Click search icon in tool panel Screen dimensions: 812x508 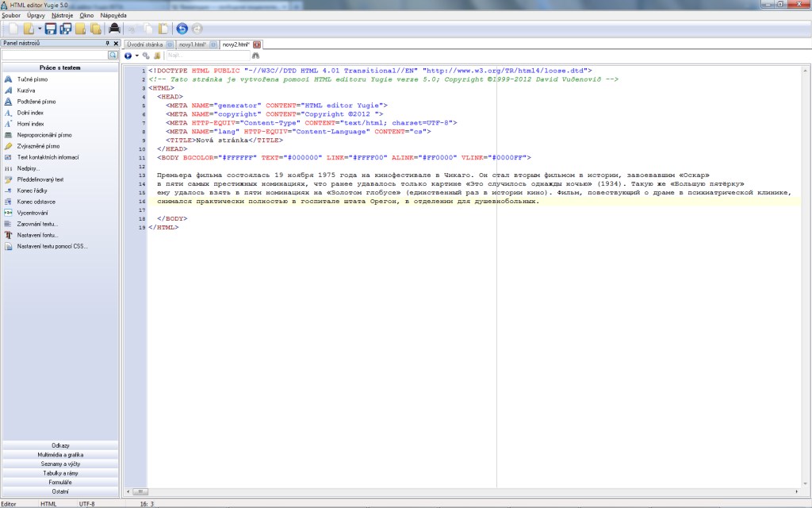pos(113,56)
